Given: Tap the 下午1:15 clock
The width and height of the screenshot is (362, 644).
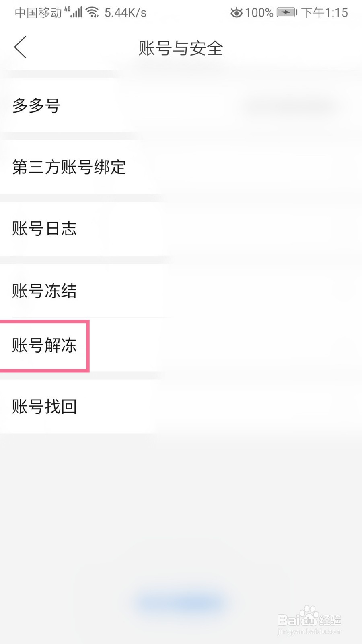Looking at the screenshot, I should 325,13.
